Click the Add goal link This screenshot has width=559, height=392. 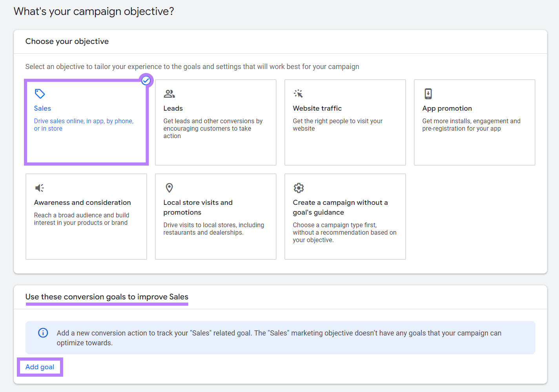tap(40, 366)
